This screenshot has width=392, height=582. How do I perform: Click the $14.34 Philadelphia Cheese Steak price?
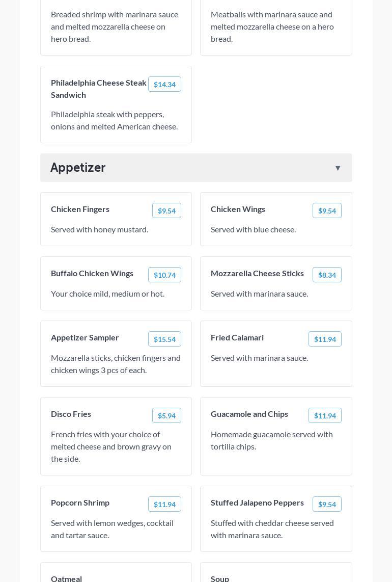tap(164, 85)
